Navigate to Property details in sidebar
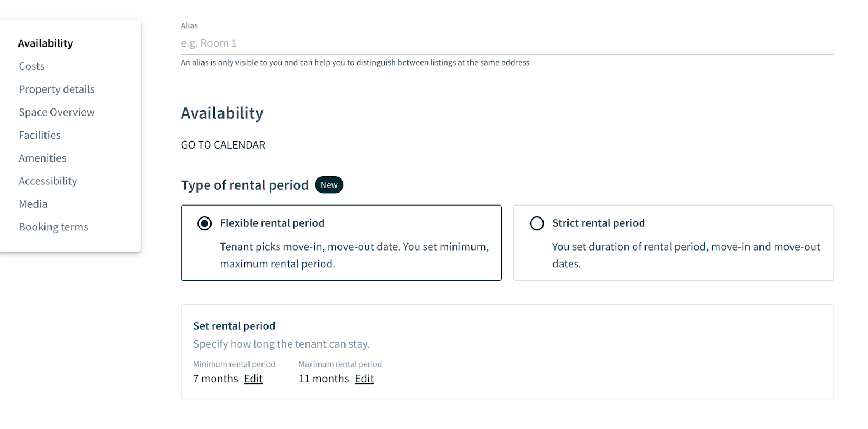The height and width of the screenshot is (429, 868). point(57,89)
